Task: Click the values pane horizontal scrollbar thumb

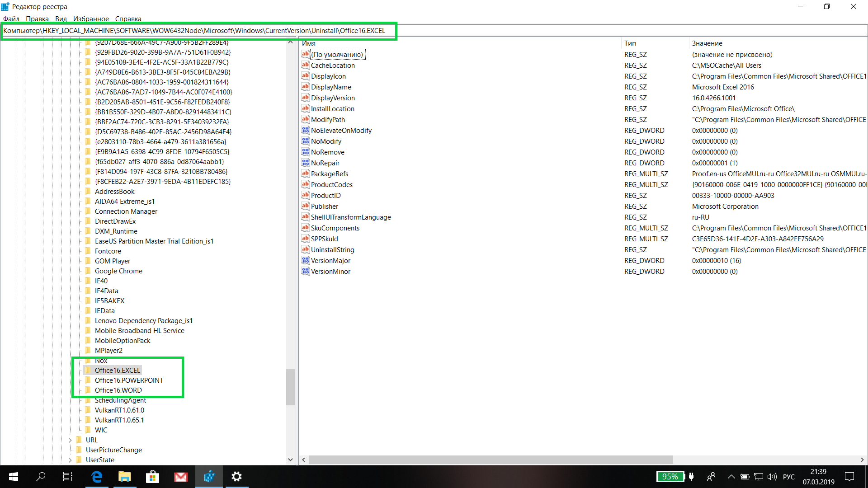Action: coord(491,460)
